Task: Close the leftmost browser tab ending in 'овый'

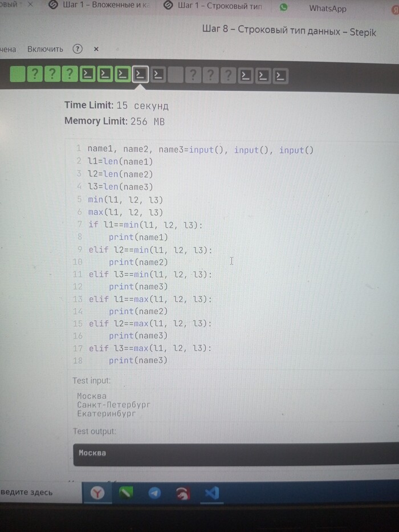Action: tap(30, 5)
